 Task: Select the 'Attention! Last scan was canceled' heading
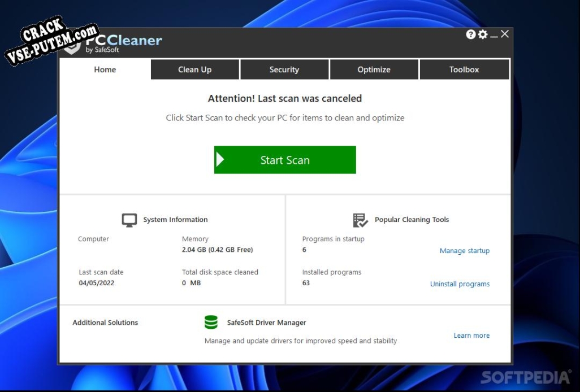tap(285, 98)
